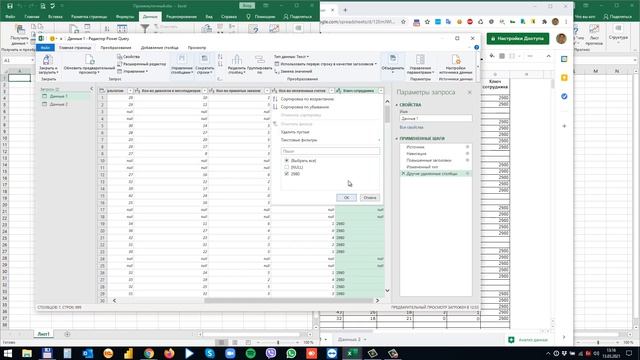Cancel the filter dialog

(x=369, y=198)
